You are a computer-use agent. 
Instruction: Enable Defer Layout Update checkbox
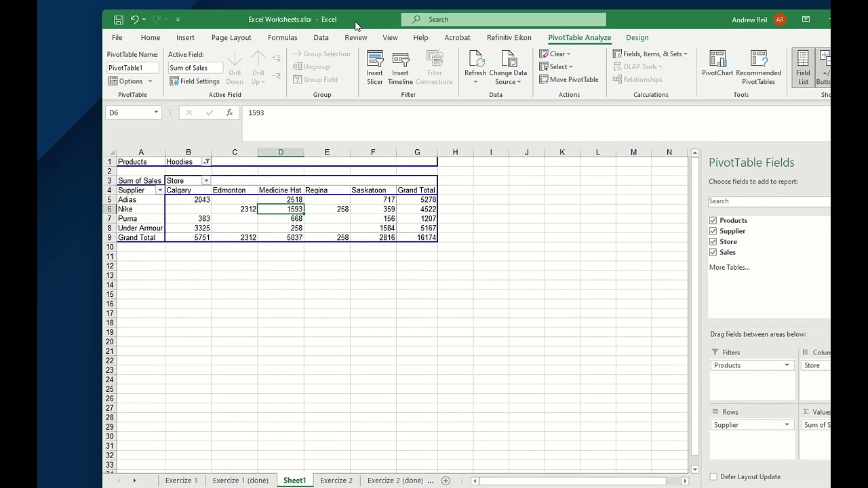[x=713, y=476]
